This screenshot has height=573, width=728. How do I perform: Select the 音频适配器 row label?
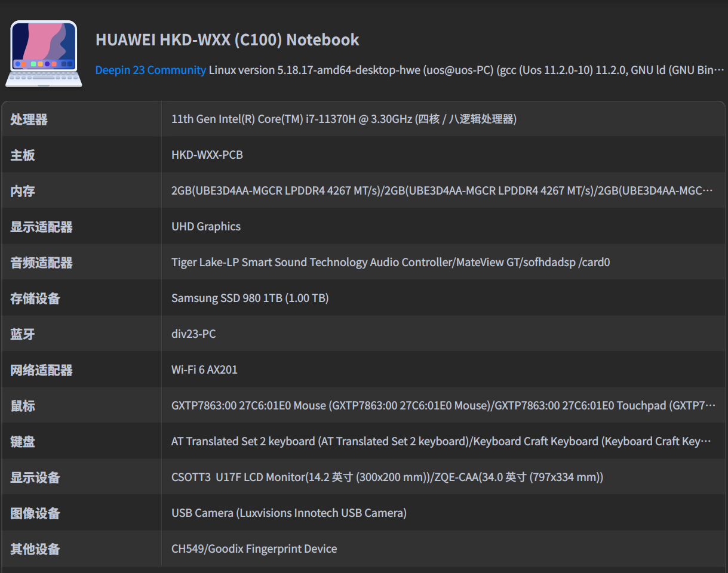coord(41,263)
